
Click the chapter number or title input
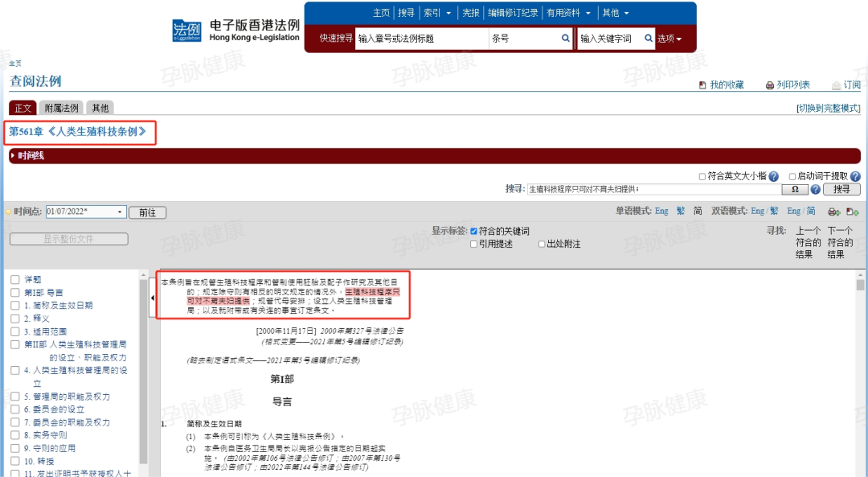tap(422, 39)
